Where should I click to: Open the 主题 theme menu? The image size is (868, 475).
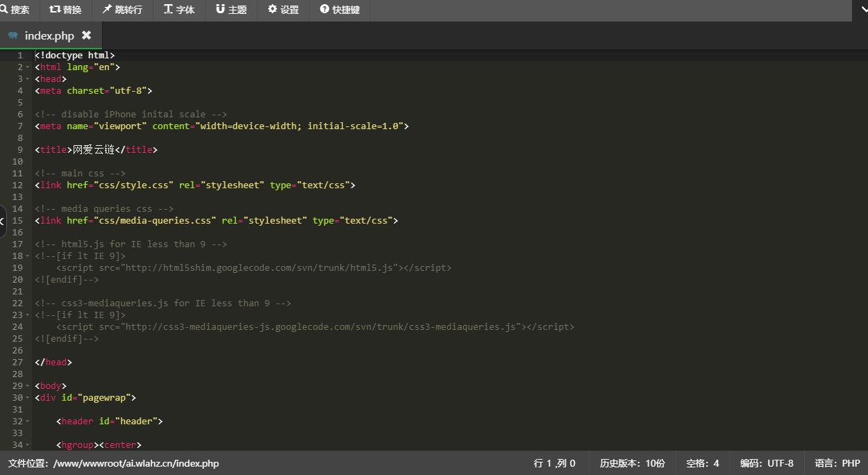tap(231, 10)
